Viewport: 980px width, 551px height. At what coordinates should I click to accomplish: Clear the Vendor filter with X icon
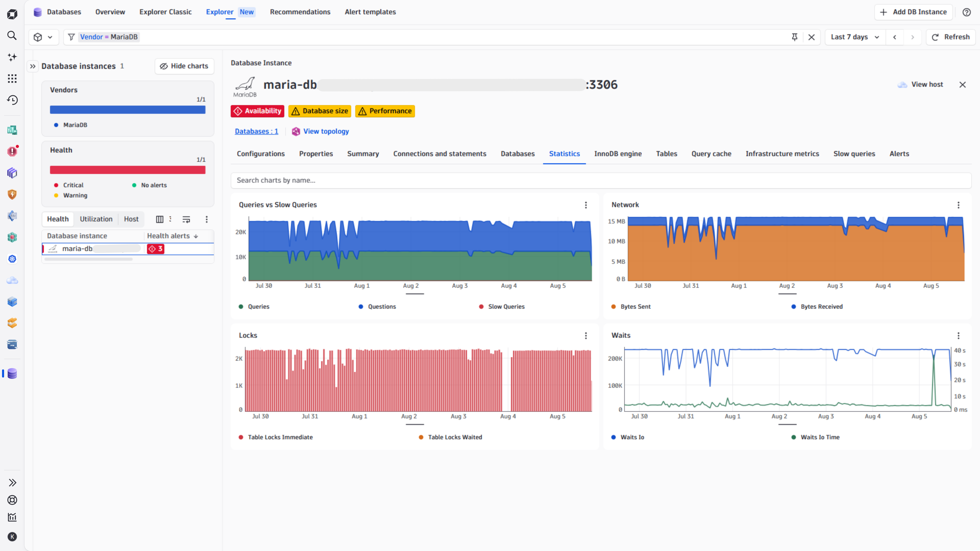(811, 37)
